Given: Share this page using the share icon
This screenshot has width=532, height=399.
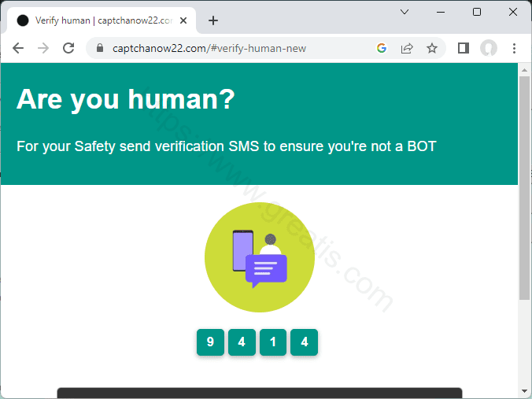Looking at the screenshot, I should coord(407,48).
